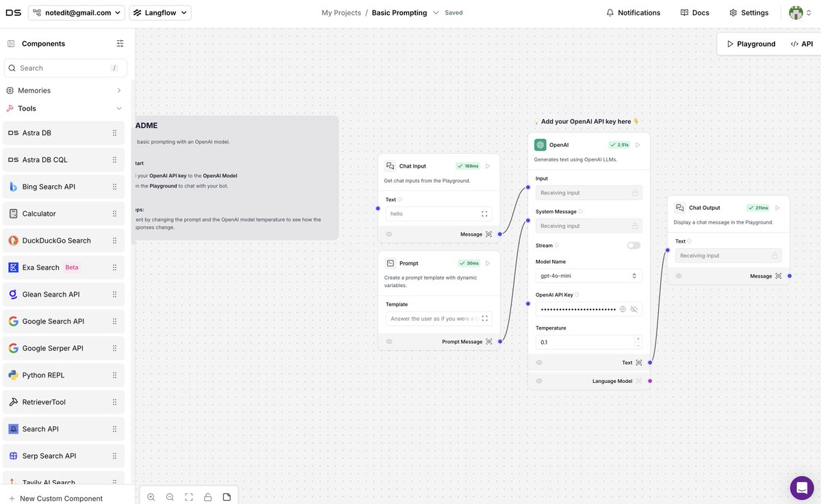This screenshot has width=821, height=504.
Task: Toggle OpenAI Text output visibility eye
Action: click(x=539, y=362)
